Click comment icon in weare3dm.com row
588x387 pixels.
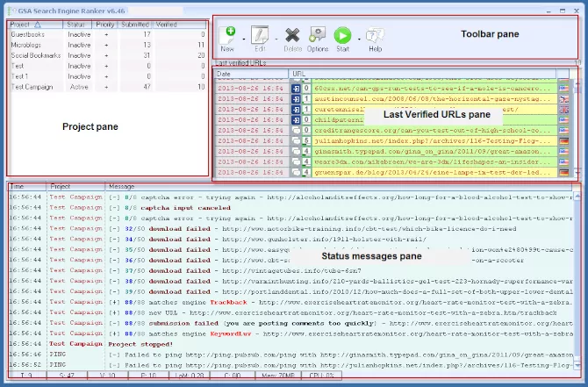pyautogui.click(x=296, y=162)
